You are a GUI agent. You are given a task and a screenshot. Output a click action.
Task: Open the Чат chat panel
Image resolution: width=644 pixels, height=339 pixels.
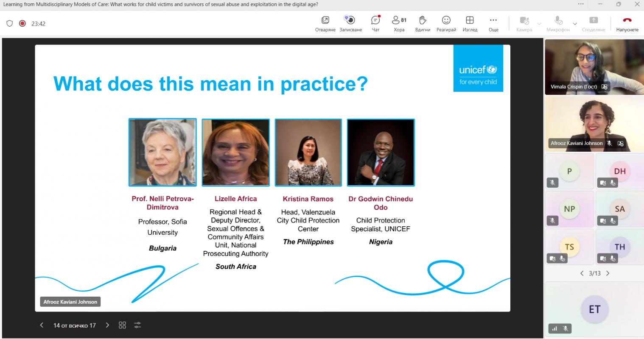click(375, 23)
